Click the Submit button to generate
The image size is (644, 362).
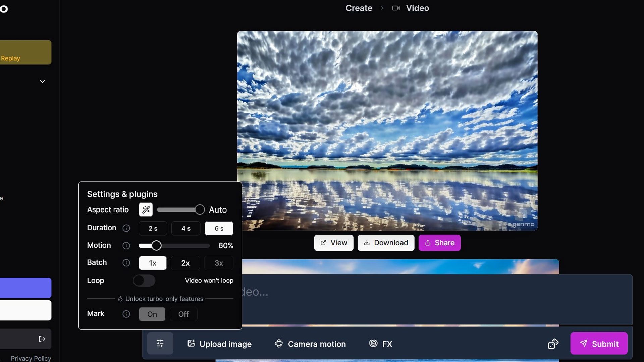599,344
